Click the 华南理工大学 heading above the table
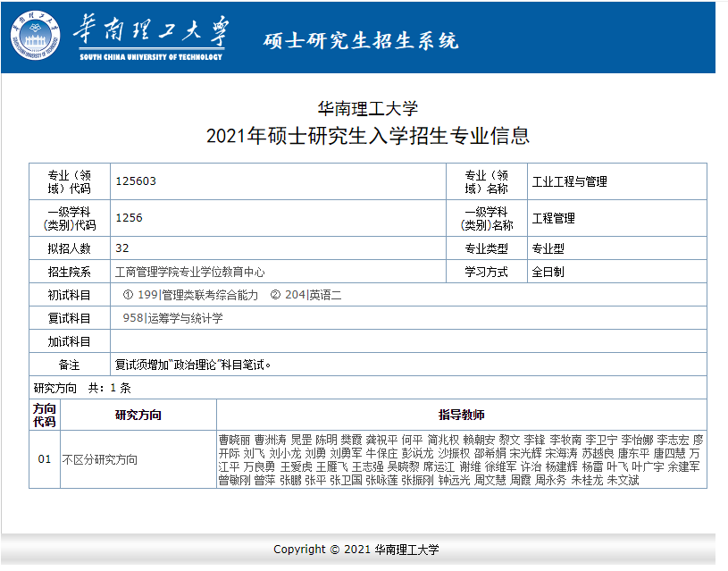 (368, 109)
